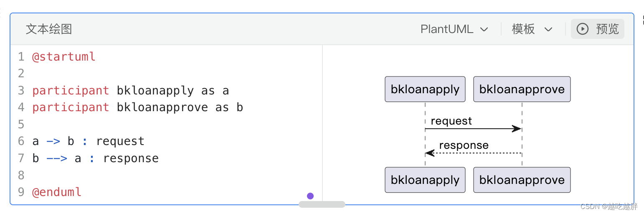This screenshot has width=644, height=214.
Task: Click the request arrow's arrowhead in the diagram
Action: (517, 129)
